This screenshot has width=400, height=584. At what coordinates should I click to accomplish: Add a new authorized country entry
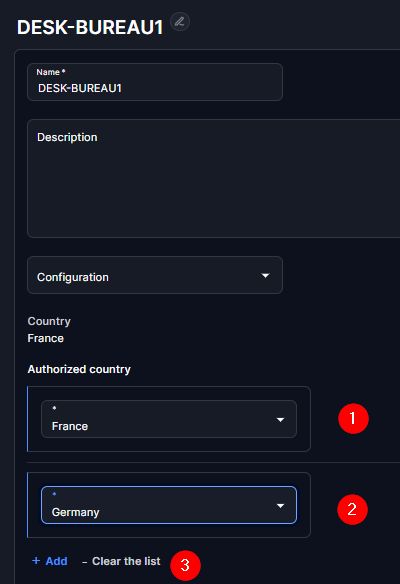point(50,561)
